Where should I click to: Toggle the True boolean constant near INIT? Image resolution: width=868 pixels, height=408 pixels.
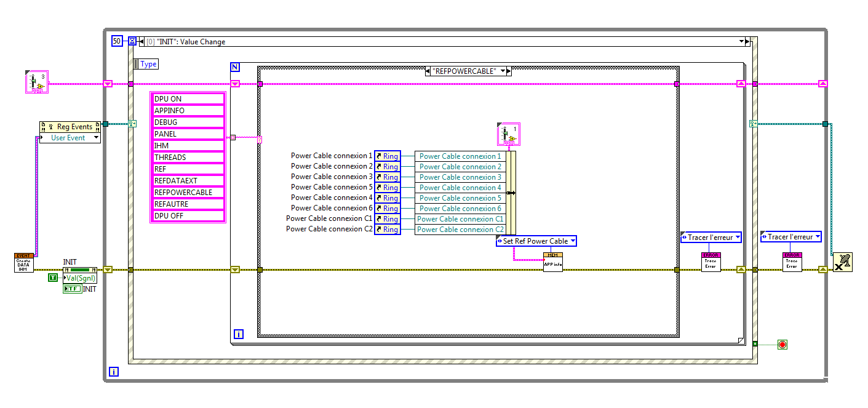[x=53, y=278]
